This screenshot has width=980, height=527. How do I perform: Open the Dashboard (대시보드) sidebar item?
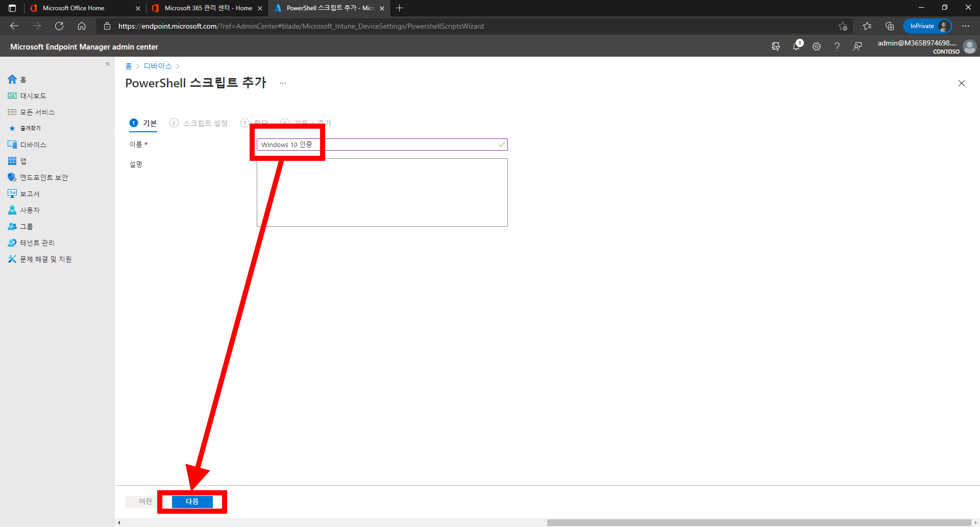pos(33,95)
